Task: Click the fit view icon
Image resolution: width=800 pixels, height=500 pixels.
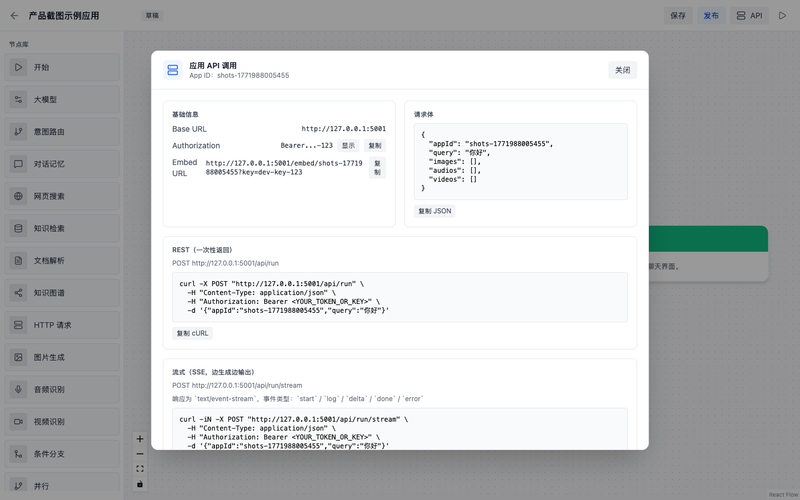Action: pos(140,469)
